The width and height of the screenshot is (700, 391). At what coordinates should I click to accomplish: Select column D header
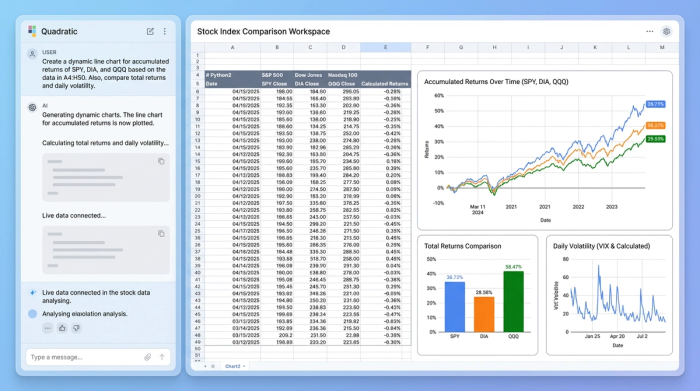point(343,47)
